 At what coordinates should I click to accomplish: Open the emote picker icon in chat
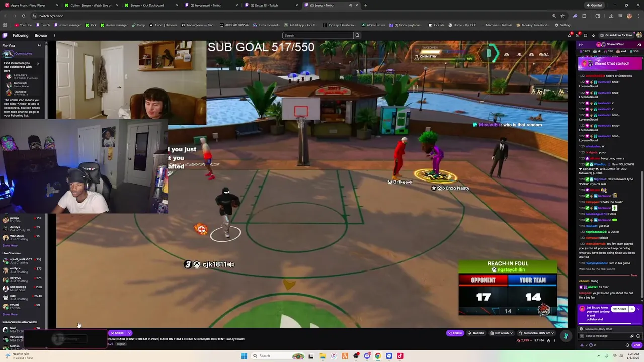(x=638, y=336)
